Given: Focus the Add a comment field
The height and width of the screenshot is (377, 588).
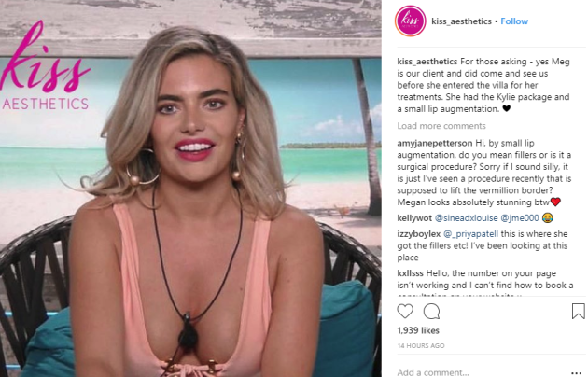Looking at the screenshot, I should (480, 372).
